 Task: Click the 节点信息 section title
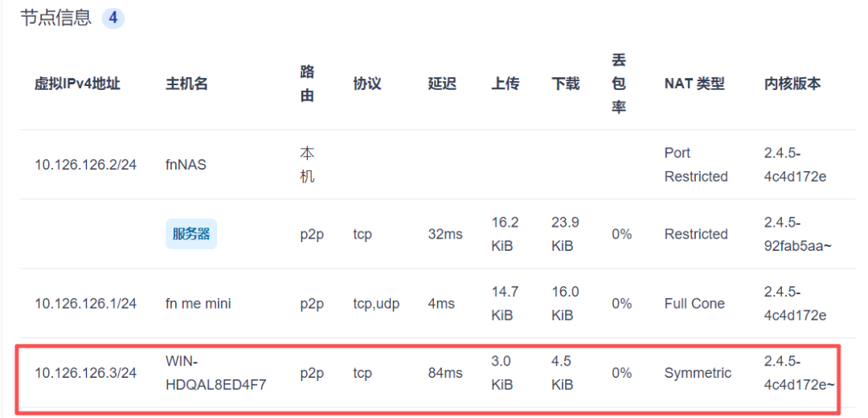(55, 18)
